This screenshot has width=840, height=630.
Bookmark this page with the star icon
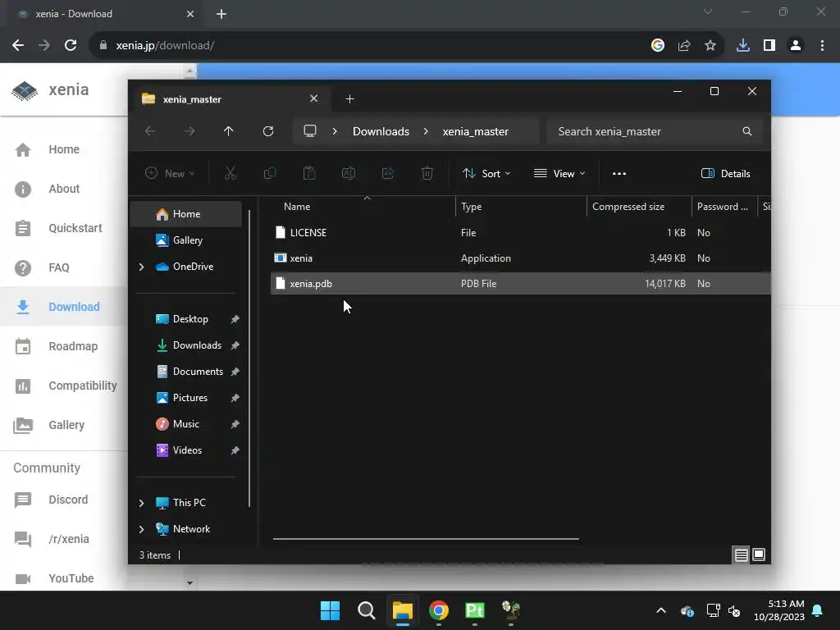[710, 46]
